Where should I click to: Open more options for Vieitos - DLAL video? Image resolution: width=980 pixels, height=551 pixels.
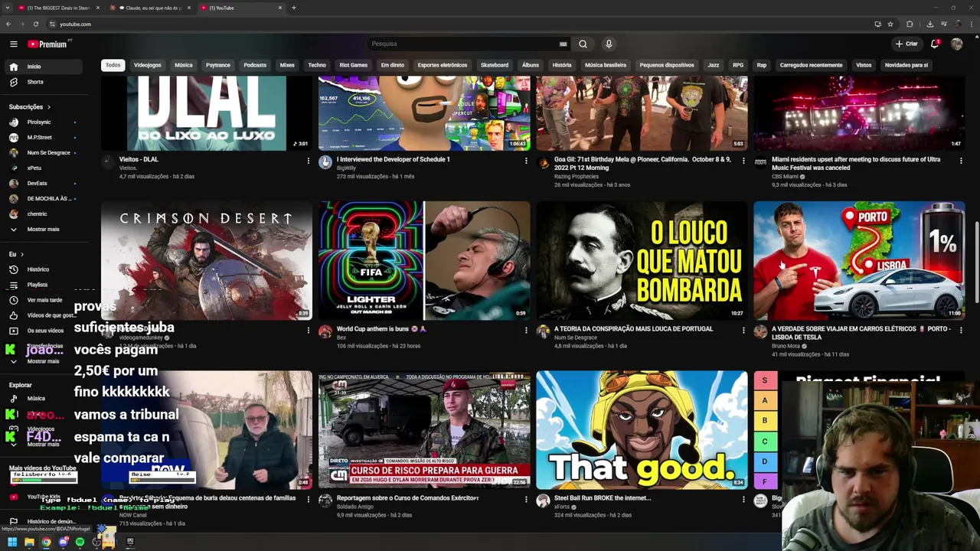click(309, 161)
